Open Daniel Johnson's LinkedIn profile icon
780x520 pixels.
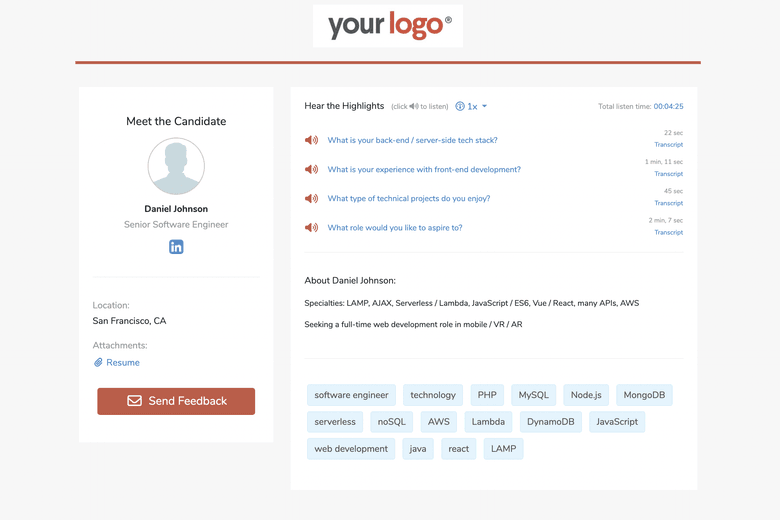coord(176,247)
